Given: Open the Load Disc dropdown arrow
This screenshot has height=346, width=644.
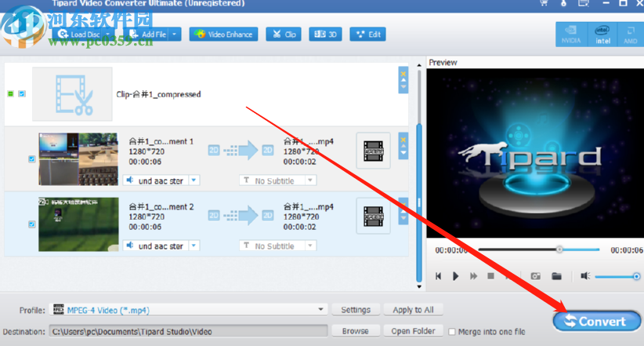Looking at the screenshot, I should click(108, 35).
